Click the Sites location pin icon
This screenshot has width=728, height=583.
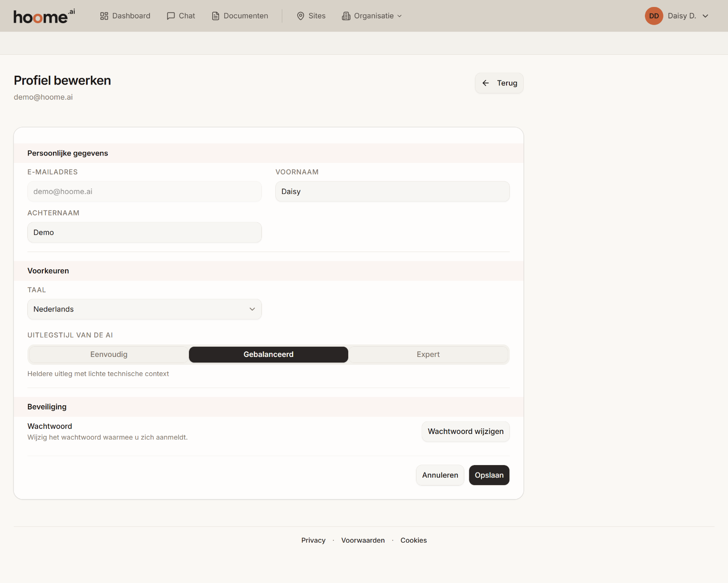point(300,16)
